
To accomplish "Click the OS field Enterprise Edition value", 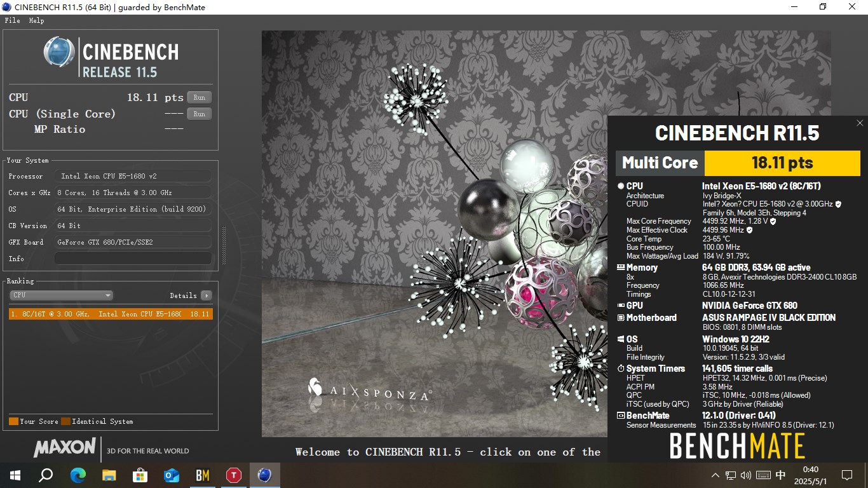I will (x=133, y=209).
